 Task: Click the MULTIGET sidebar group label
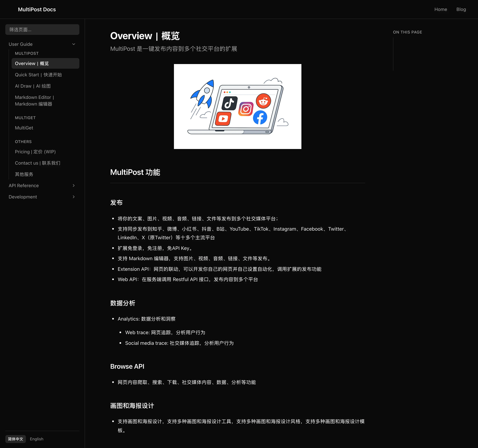pos(25,118)
